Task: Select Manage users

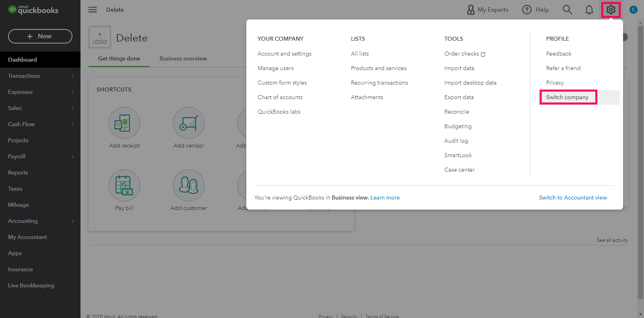Action: [x=276, y=68]
